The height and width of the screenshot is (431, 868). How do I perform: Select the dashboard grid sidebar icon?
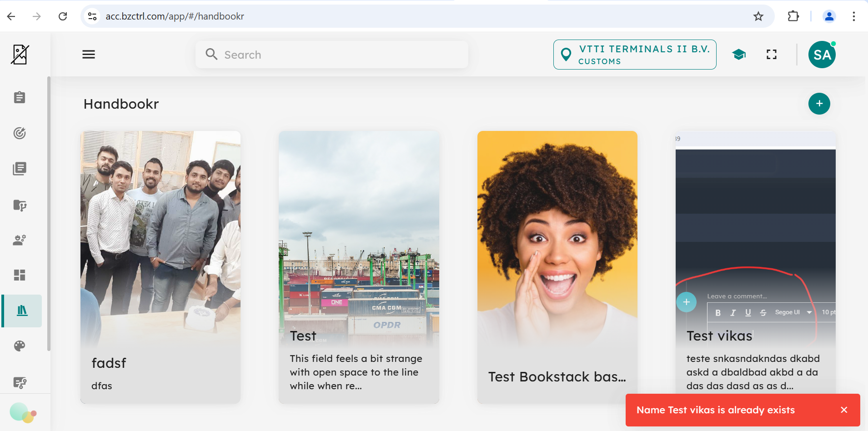pos(20,275)
